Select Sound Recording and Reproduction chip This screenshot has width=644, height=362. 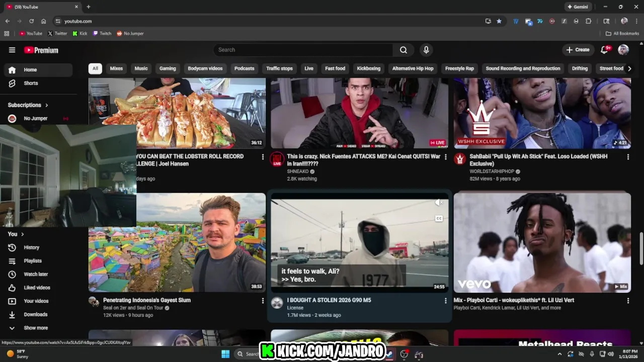click(523, 68)
